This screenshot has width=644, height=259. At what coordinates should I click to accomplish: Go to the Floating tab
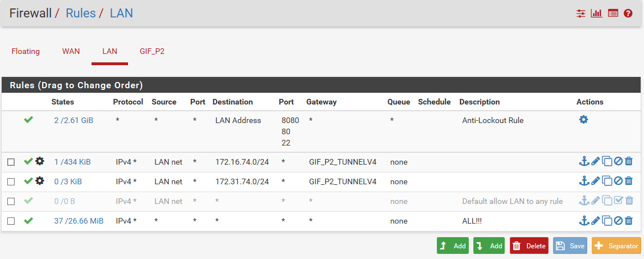pos(26,51)
